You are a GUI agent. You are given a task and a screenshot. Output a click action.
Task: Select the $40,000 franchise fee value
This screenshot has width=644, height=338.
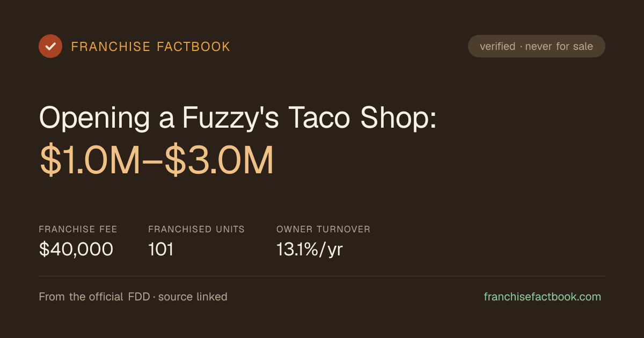click(76, 249)
